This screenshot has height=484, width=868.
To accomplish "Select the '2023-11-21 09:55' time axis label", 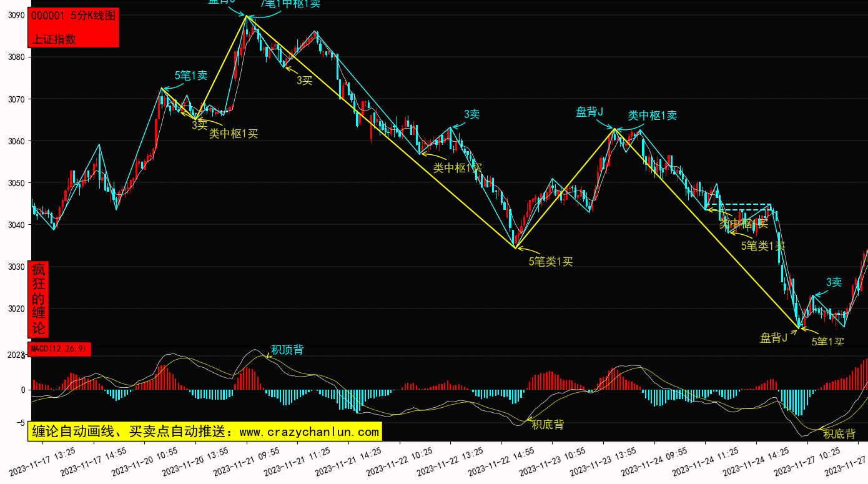I will (x=247, y=461).
